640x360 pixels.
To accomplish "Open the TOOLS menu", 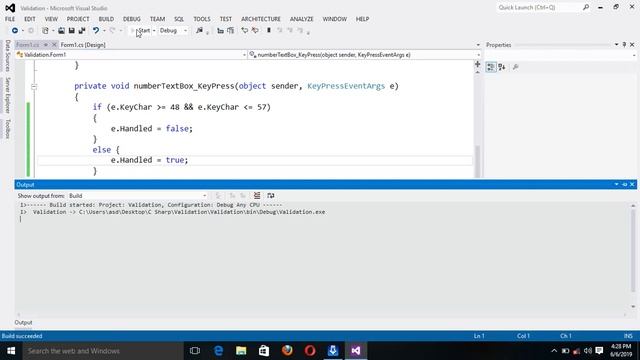I will click(202, 19).
